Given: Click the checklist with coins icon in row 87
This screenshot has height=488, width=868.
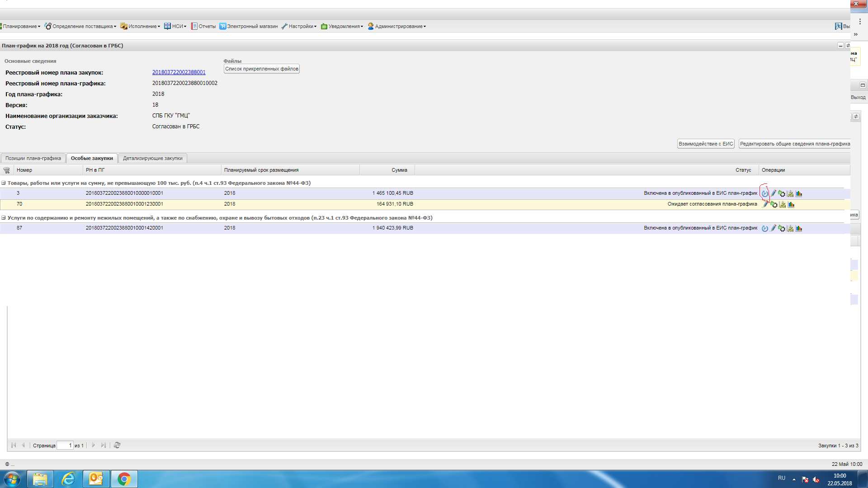Looking at the screenshot, I should coord(790,228).
